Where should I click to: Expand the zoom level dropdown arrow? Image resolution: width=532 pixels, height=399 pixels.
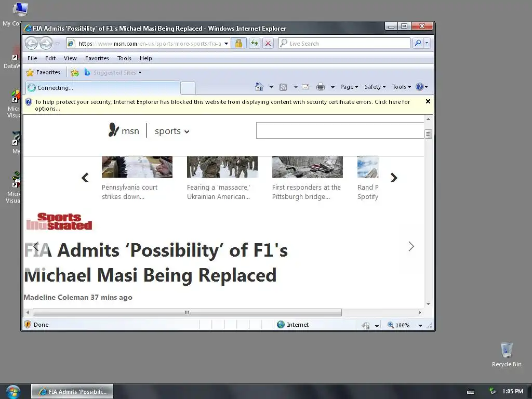(420, 325)
